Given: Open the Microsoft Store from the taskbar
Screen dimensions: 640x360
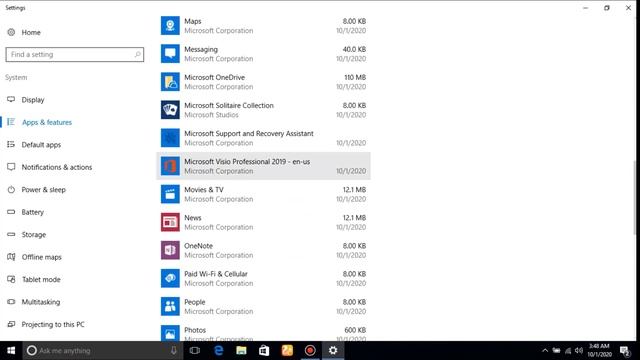Looking at the screenshot, I should pos(264,351).
